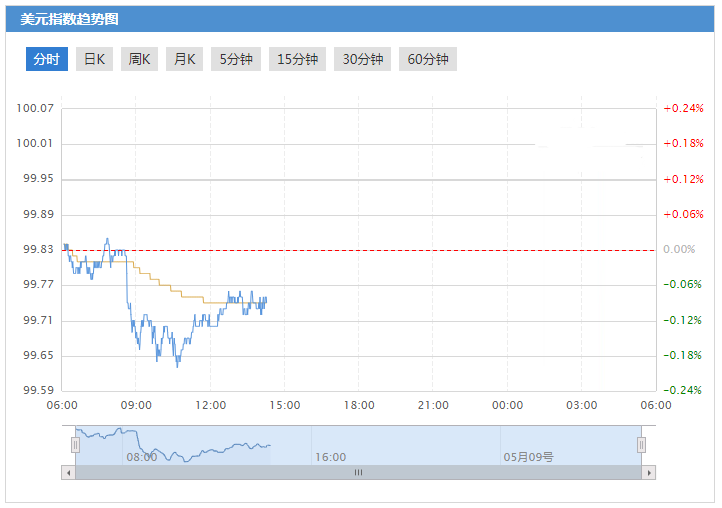This screenshot has height=508, width=722.
Task: Click the left range handle of navigator
Action: point(75,445)
